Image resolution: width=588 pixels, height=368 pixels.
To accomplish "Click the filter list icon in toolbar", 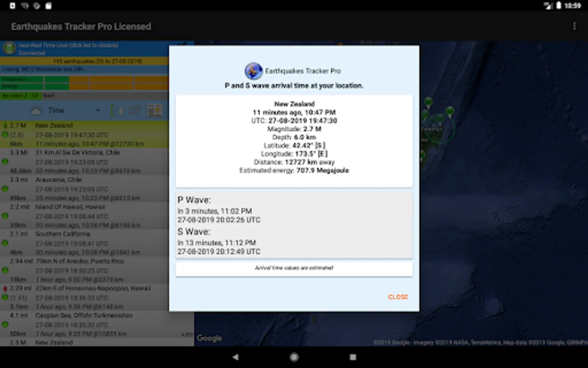I will coord(135,110).
